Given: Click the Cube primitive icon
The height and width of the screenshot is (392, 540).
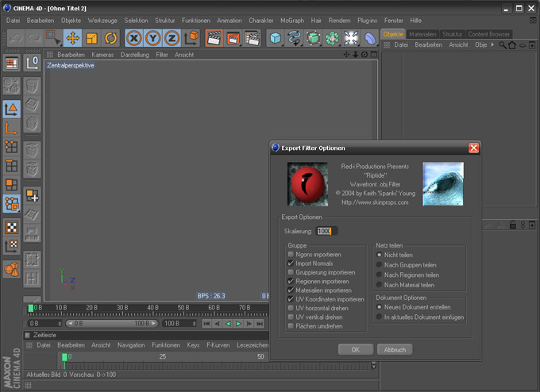Looking at the screenshot, I should pos(275,38).
